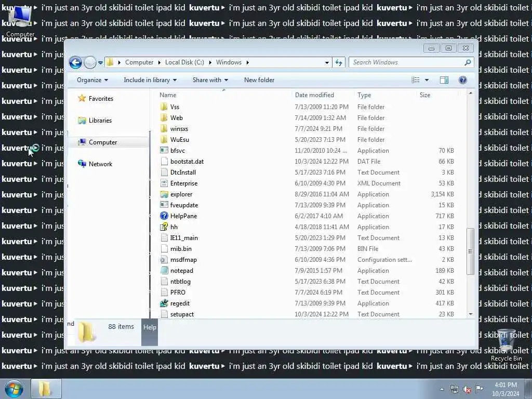Open the address bar history dropdown
The height and width of the screenshot is (399, 532).
[x=327, y=63]
